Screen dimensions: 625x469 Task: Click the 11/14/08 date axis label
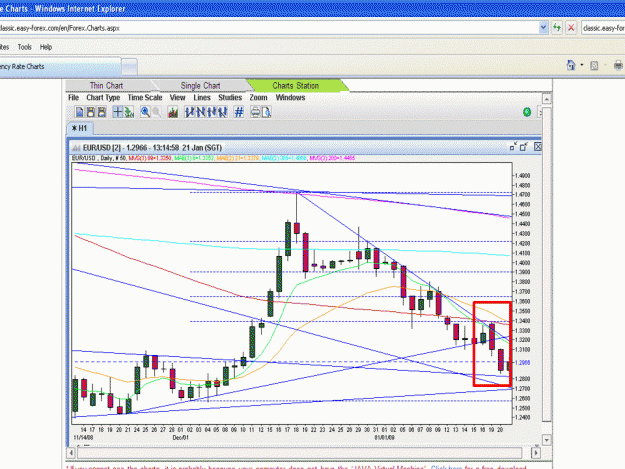[83, 437]
